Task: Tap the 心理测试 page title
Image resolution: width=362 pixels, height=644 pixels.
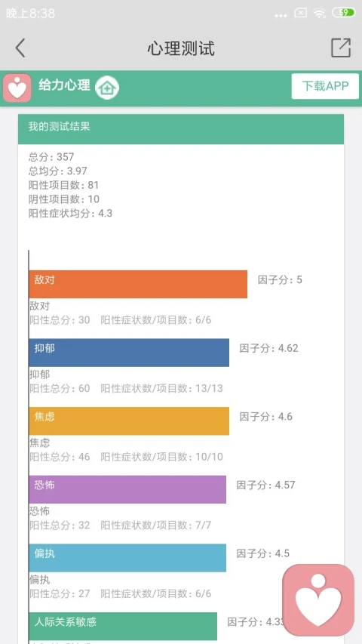Action: [x=181, y=48]
